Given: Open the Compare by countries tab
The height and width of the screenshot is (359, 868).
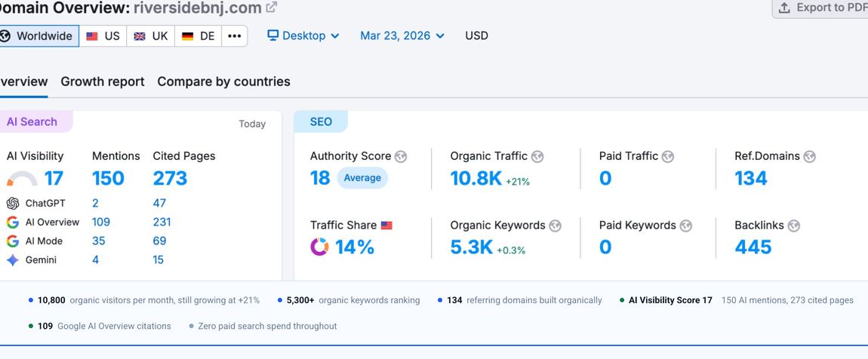Looking at the screenshot, I should [223, 81].
